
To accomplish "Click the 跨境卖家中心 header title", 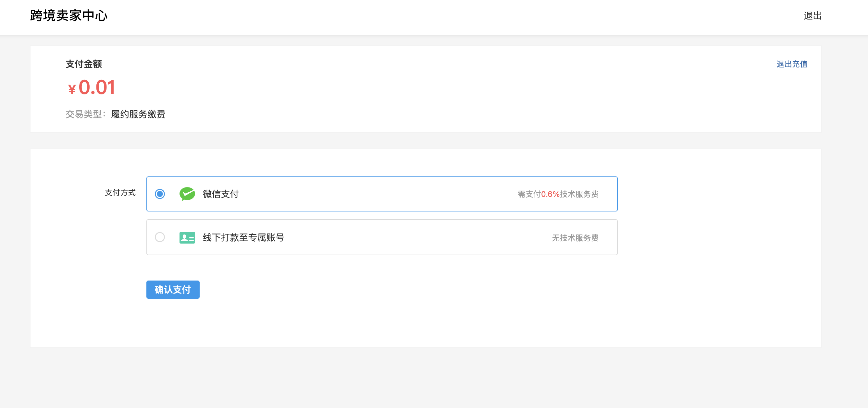I will click(x=69, y=16).
